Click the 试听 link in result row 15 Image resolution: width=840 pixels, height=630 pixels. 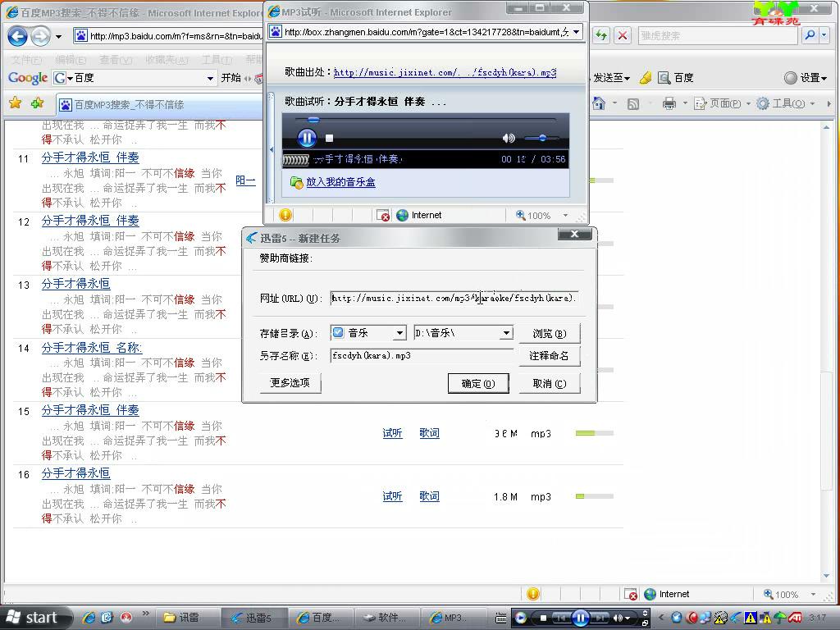393,433
